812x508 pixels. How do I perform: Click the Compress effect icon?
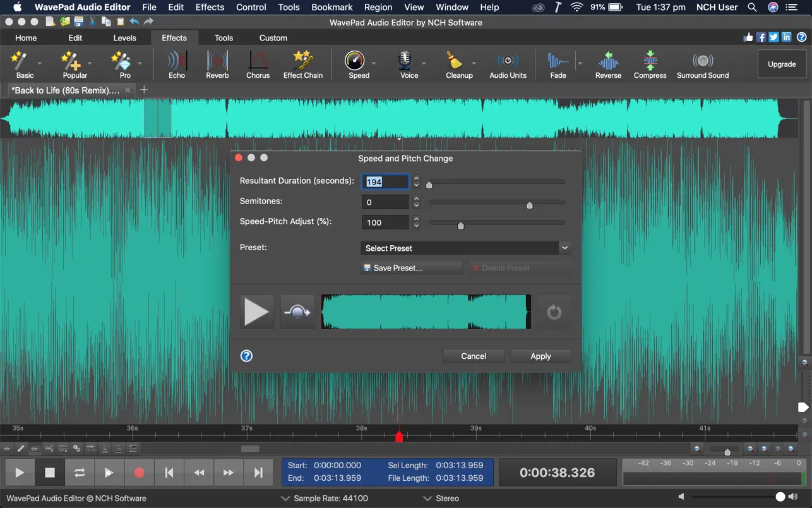(650, 65)
